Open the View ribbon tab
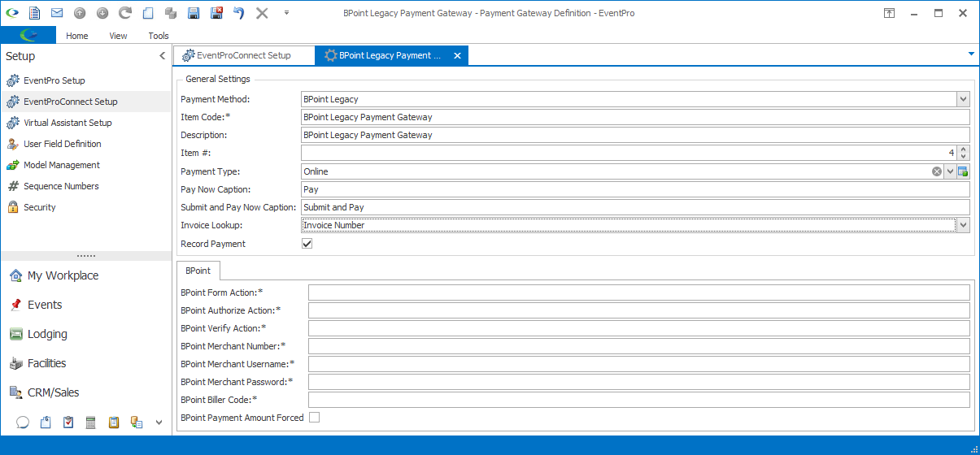 [x=119, y=36]
